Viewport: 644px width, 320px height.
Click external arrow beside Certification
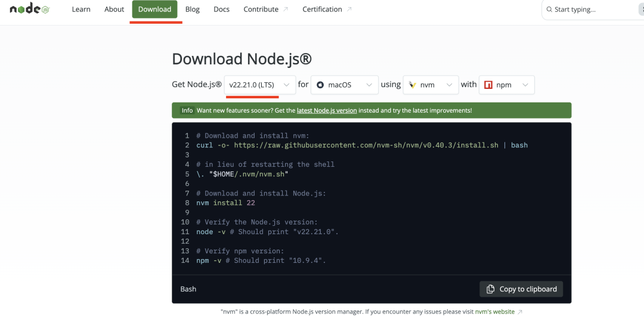coord(349,10)
